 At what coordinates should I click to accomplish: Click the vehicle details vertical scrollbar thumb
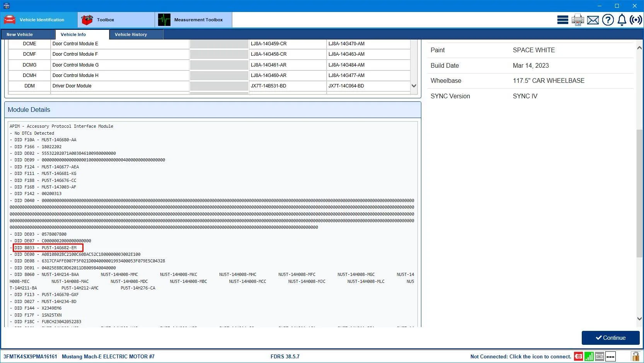[x=639, y=193]
